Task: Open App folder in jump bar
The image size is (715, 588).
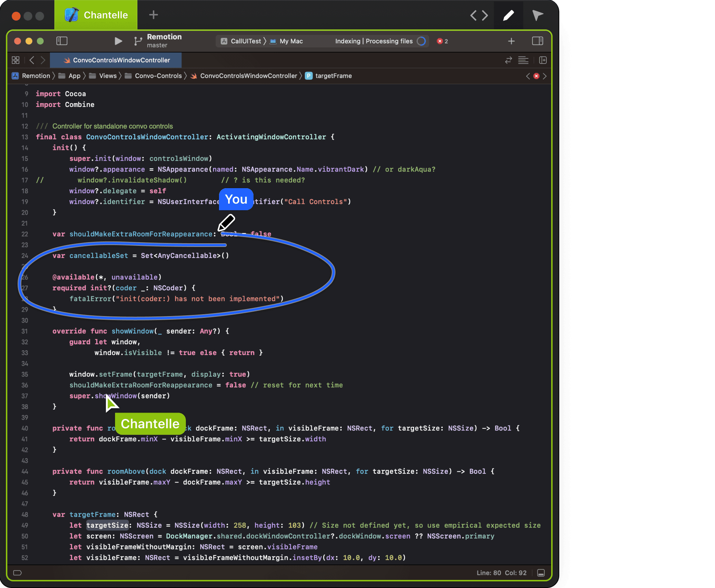Action: click(x=70, y=76)
